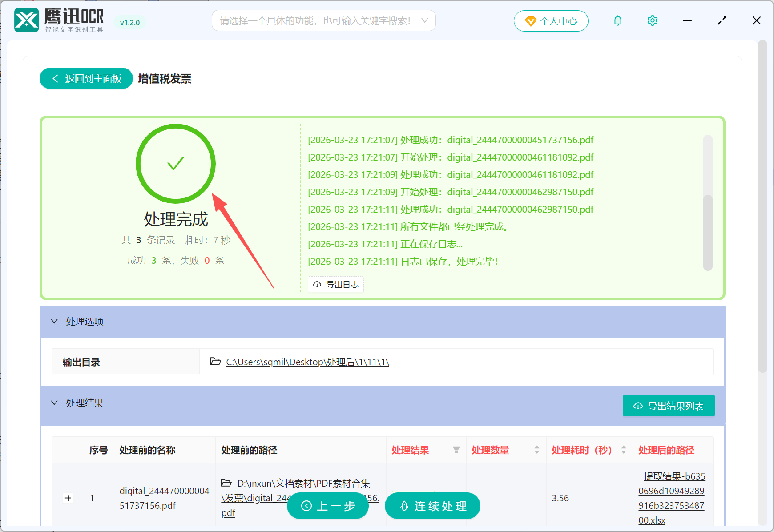Click the 导出结果列表 export icon button
Screen dimensions: 774x532
point(637,406)
